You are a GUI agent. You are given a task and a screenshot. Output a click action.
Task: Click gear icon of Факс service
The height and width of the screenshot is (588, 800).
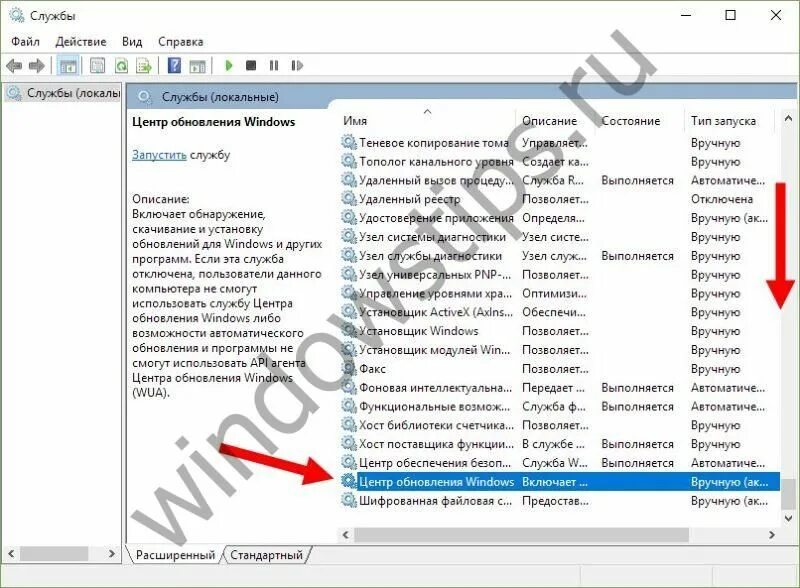pyautogui.click(x=348, y=368)
